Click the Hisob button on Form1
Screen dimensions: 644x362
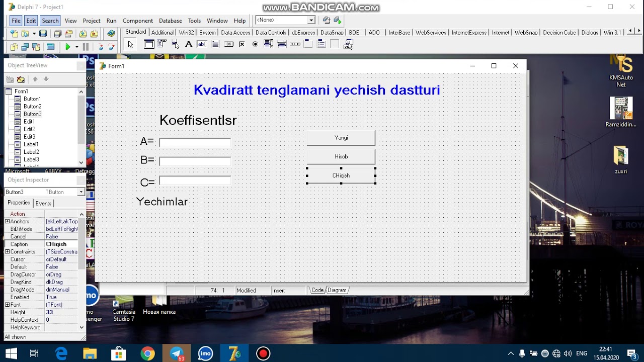341,156
